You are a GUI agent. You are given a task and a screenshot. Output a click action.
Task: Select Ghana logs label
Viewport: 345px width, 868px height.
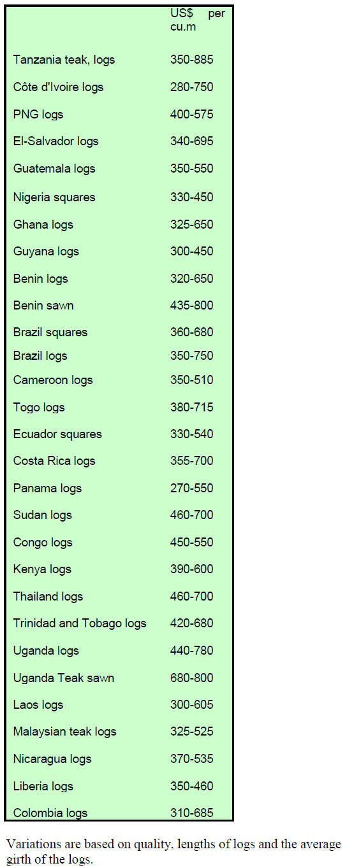[43, 225]
